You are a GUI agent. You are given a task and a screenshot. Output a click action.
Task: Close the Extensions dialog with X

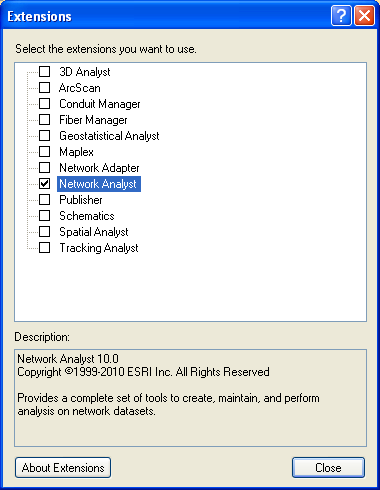click(x=364, y=16)
